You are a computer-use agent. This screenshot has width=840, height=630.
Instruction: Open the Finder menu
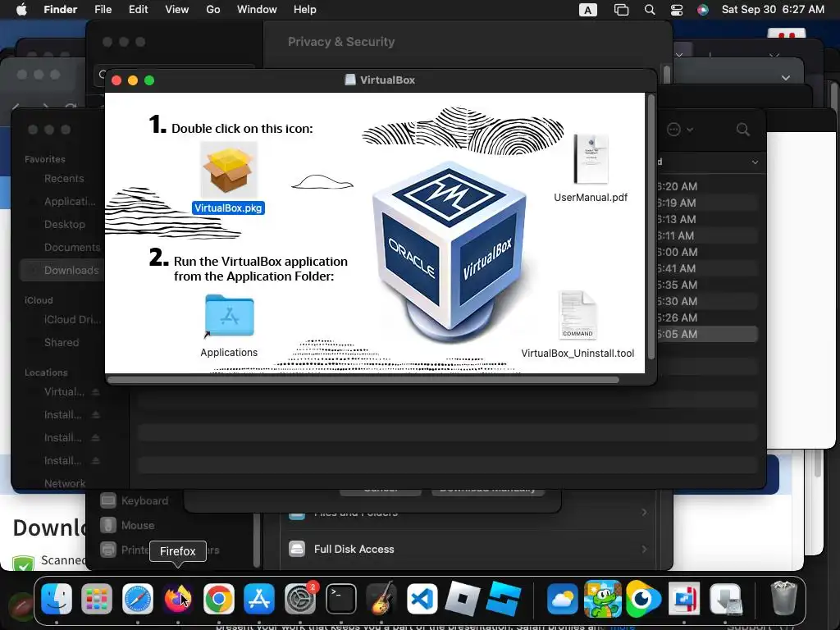click(x=60, y=10)
